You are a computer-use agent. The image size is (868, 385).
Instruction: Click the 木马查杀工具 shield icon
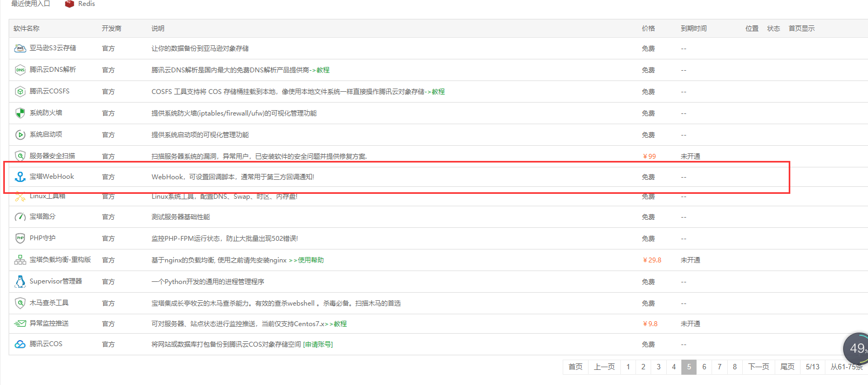tap(20, 303)
